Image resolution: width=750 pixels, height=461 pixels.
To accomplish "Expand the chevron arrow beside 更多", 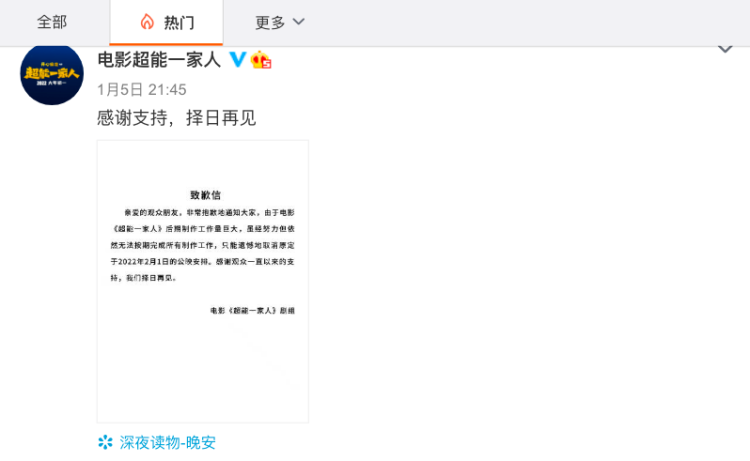I will pos(298,22).
